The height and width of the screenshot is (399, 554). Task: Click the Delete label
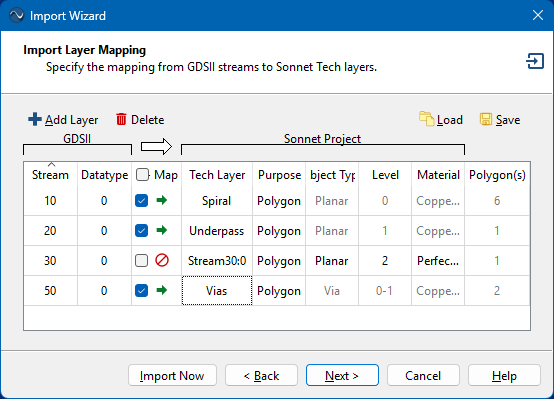coord(147,120)
